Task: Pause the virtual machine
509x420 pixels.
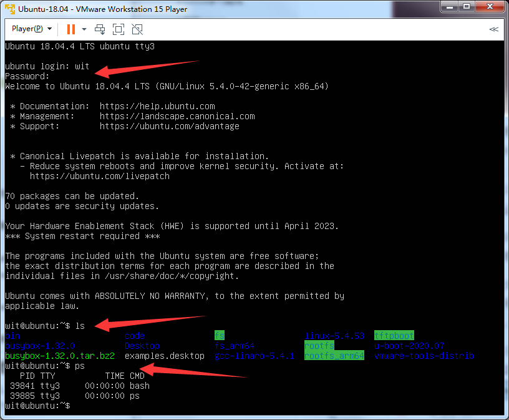Action: click(x=70, y=29)
